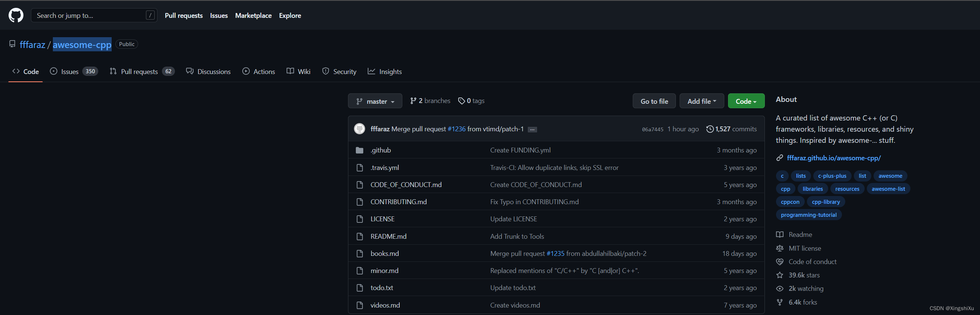980x315 pixels.
Task: Open the Security tab
Action: pyautogui.click(x=339, y=71)
